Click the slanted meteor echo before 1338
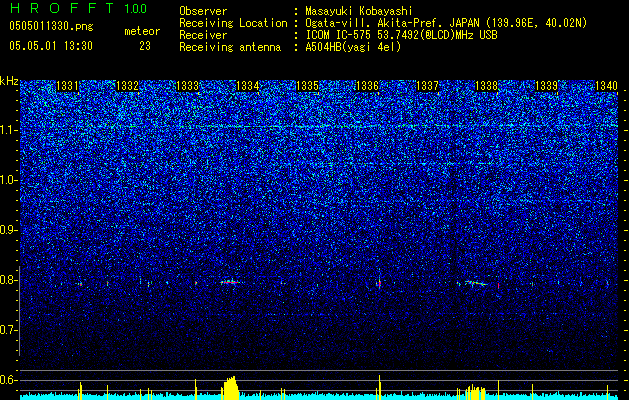629x400 pixels. click(476, 283)
